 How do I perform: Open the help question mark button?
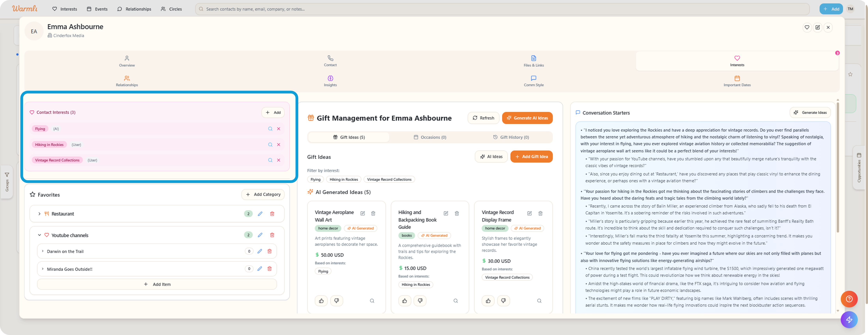coord(849,299)
